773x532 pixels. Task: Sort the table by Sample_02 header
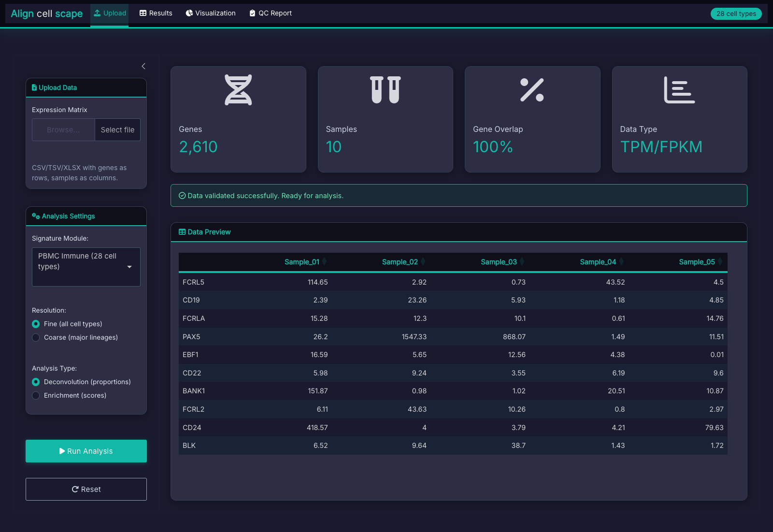[400, 262]
